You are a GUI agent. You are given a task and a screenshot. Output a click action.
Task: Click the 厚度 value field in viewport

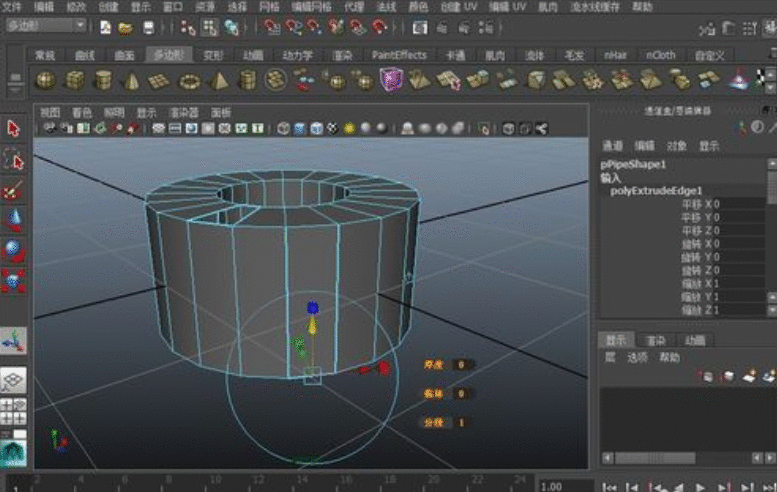click(461, 365)
